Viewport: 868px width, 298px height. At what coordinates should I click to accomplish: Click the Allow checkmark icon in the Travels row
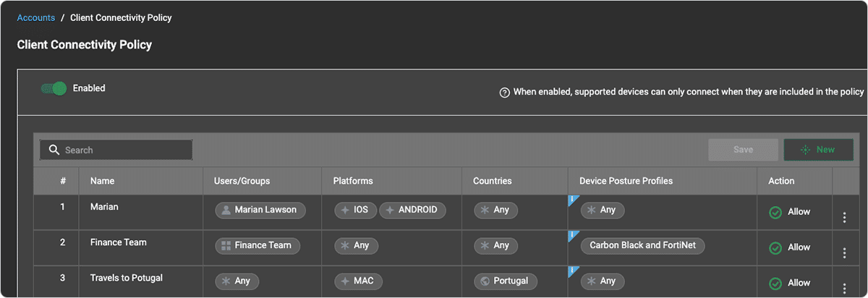(x=775, y=284)
